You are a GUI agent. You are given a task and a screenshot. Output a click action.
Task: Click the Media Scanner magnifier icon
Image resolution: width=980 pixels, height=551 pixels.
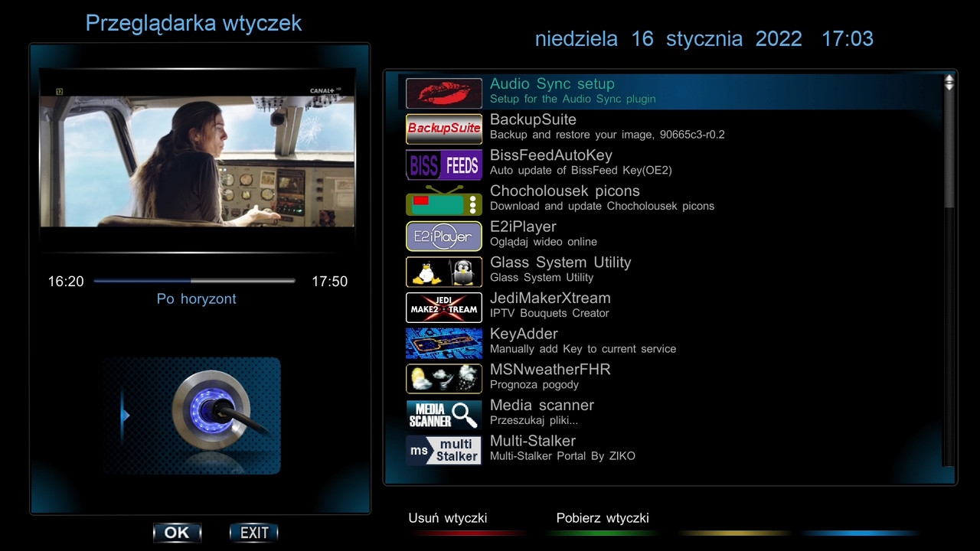[444, 415]
